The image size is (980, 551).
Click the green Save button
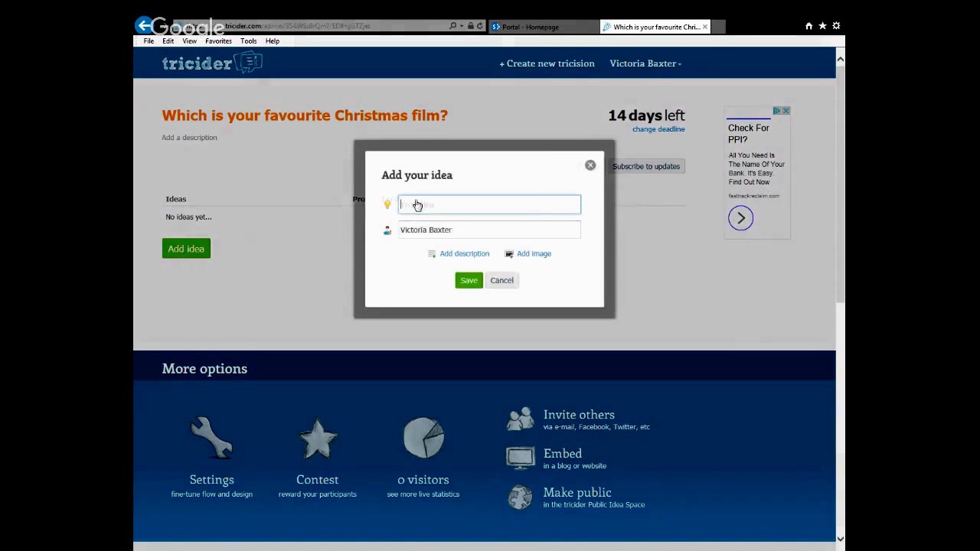coord(469,280)
